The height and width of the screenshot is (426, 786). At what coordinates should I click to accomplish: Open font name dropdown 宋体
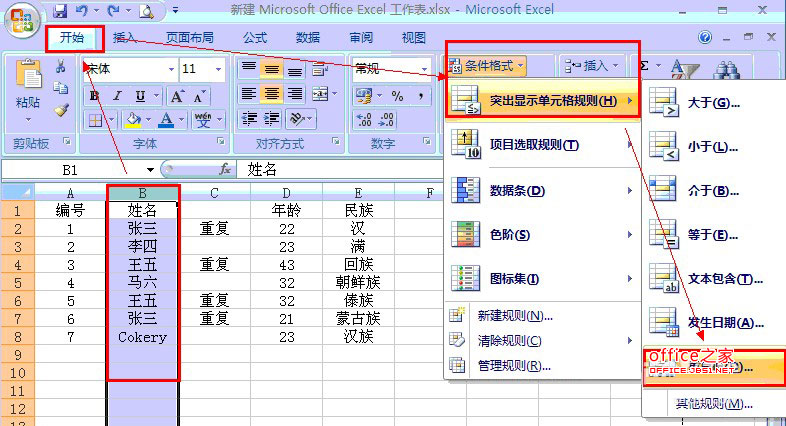(171, 69)
